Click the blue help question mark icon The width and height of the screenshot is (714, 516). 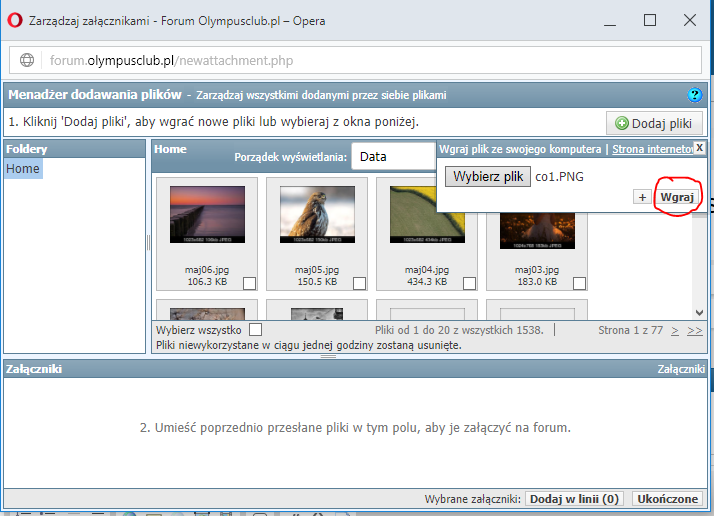pos(696,95)
